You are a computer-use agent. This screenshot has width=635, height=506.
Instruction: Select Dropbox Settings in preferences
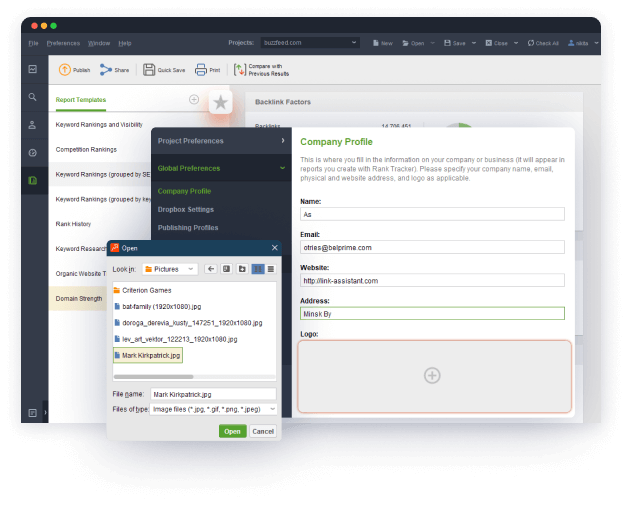[x=185, y=209]
